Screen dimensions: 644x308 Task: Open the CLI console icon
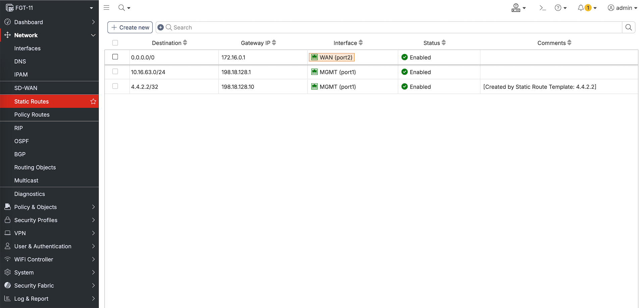pyautogui.click(x=542, y=8)
